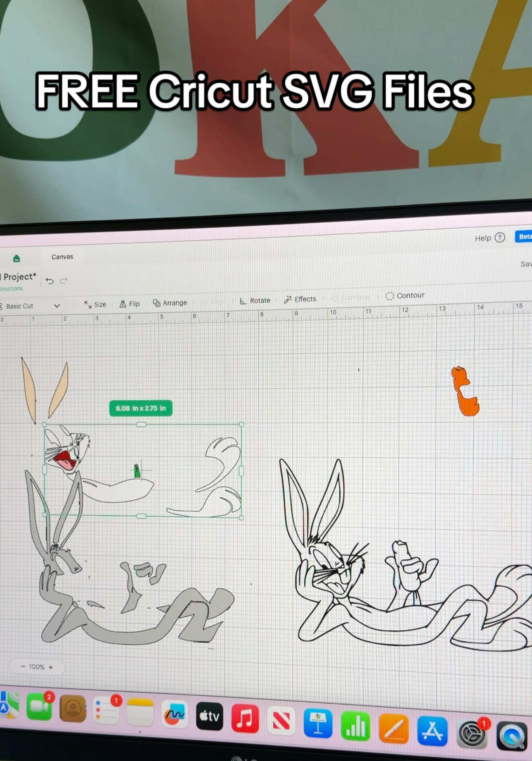Open the Help link
Viewport: 532px width, 761px height.
pyautogui.click(x=489, y=238)
